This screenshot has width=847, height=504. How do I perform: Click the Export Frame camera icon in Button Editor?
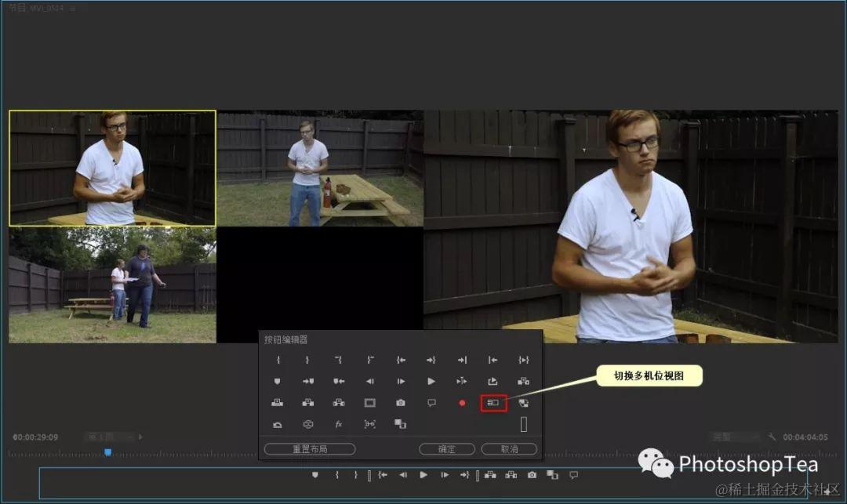pyautogui.click(x=400, y=403)
